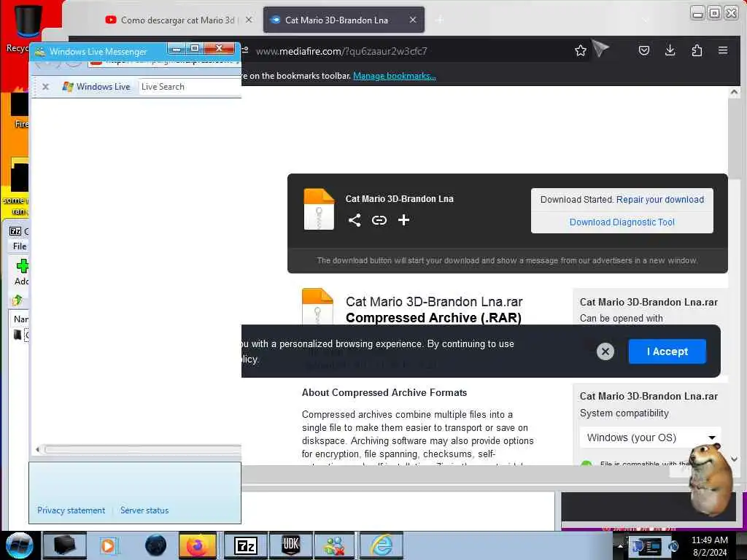Click the About Compressed Archive Formats heading
Image resolution: width=747 pixels, height=560 pixels.
(384, 392)
